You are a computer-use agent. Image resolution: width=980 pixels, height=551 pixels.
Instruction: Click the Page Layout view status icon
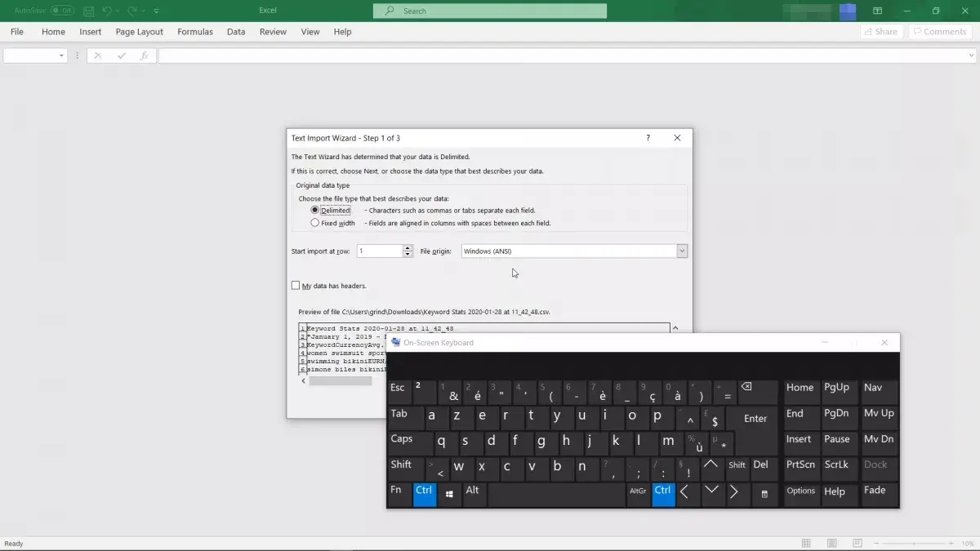831,543
